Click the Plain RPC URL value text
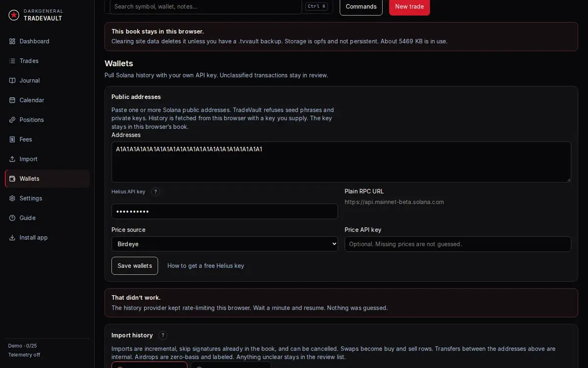The height and width of the screenshot is (368, 588). point(394,202)
